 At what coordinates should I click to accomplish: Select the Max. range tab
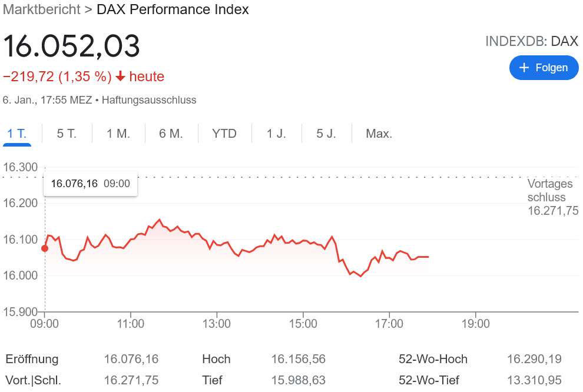(379, 134)
